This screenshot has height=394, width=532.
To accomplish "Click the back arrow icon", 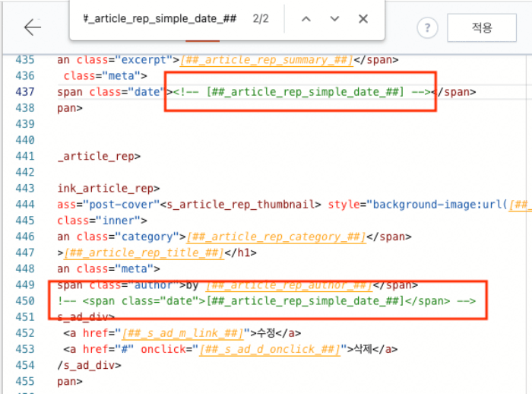I will [33, 27].
